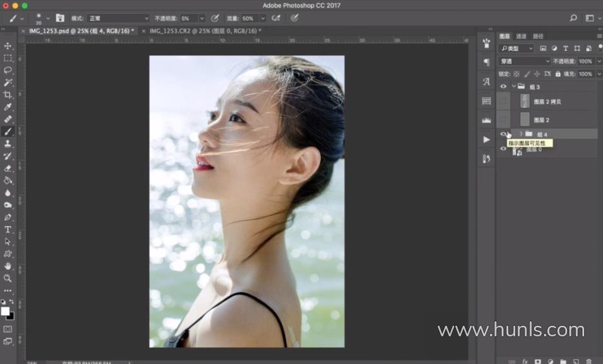The height and width of the screenshot is (364, 603).
Task: Select the Horizontal Type tool
Action: click(8, 230)
